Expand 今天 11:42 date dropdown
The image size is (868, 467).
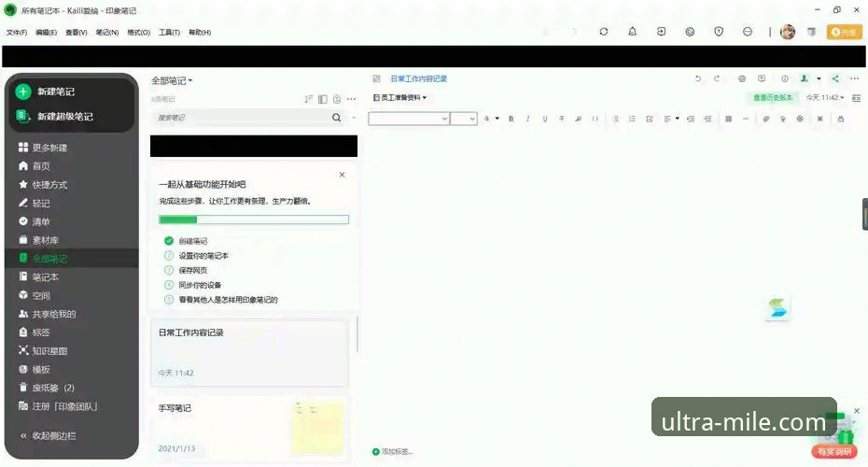(825, 97)
